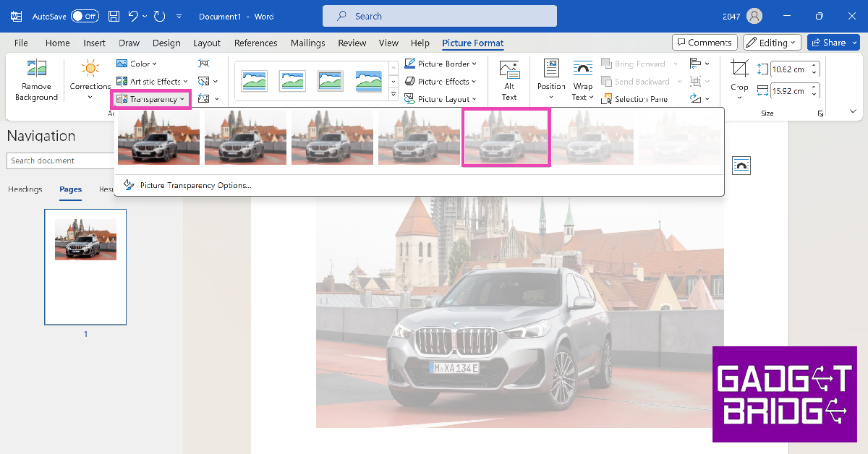The image size is (868, 454).
Task: Open the Wrap Text menu
Action: 582,80
